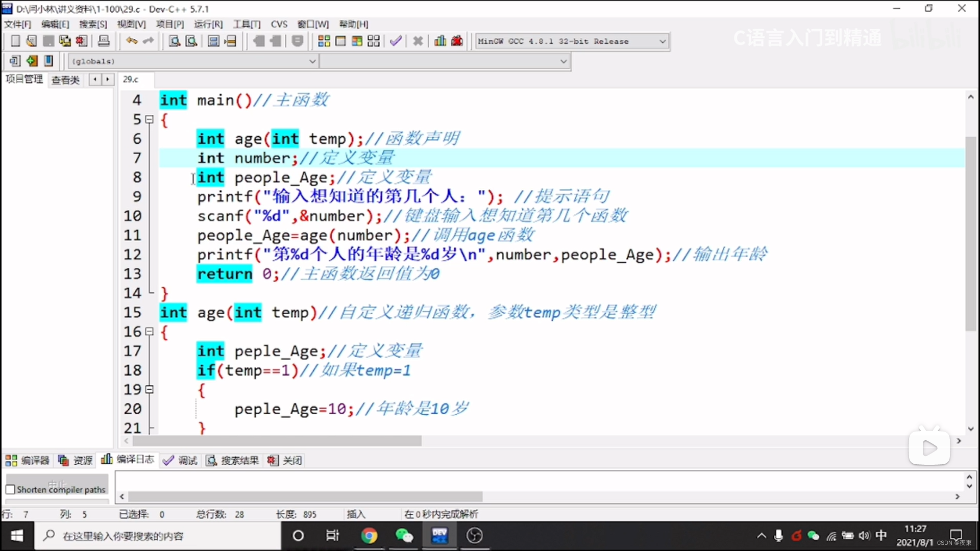Collapse the function body at line 16
Screen dimensions: 980x551
click(x=150, y=331)
